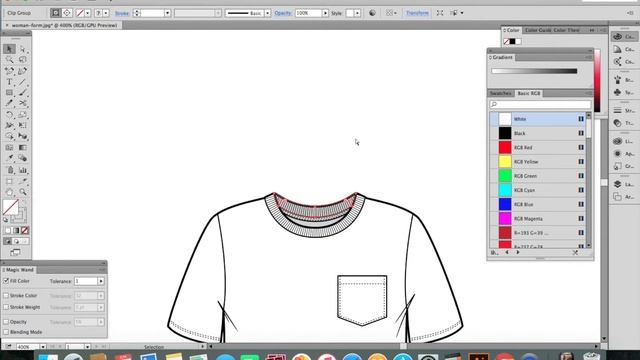Select the Basic RGB tab

529,93
